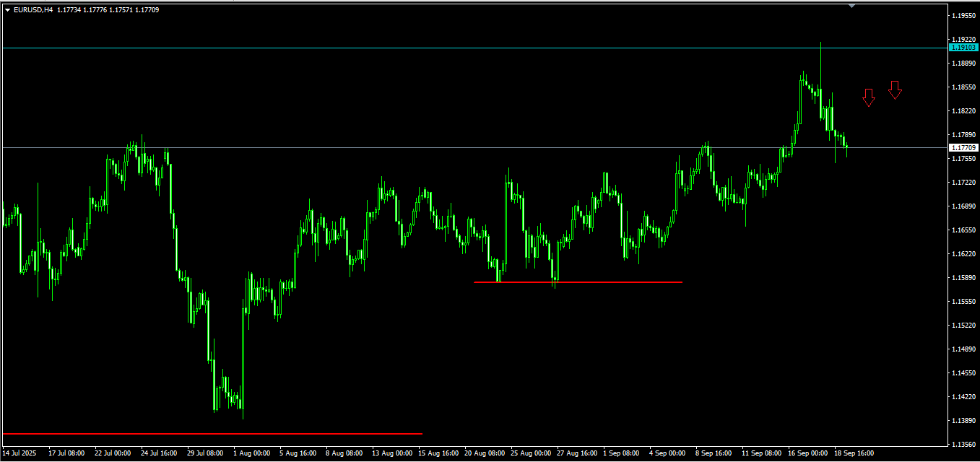The image size is (980, 462).
Task: Click the 20 Aug 08:00 time label
Action: (483, 453)
